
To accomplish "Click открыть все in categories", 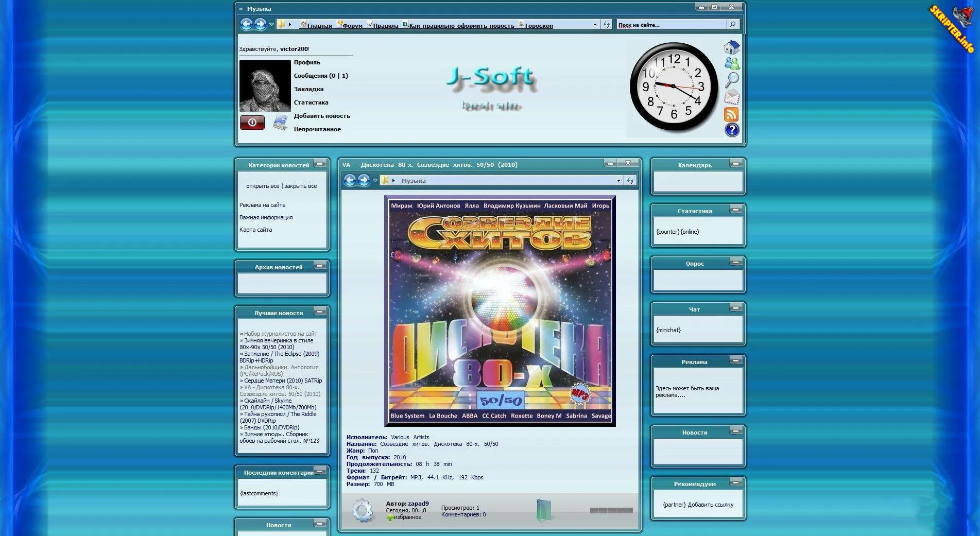I will (x=263, y=186).
